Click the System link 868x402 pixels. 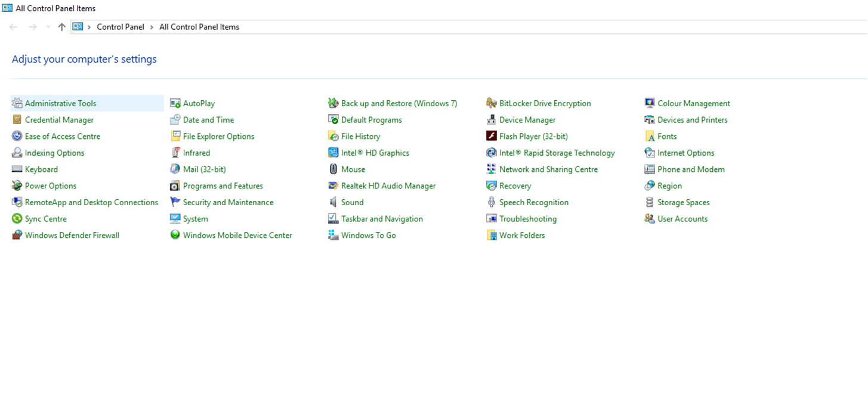click(196, 219)
